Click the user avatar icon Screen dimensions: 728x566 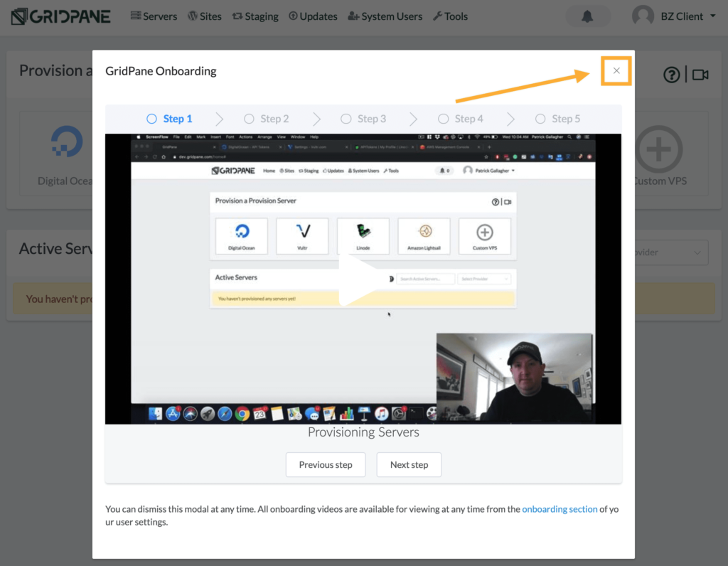(643, 16)
